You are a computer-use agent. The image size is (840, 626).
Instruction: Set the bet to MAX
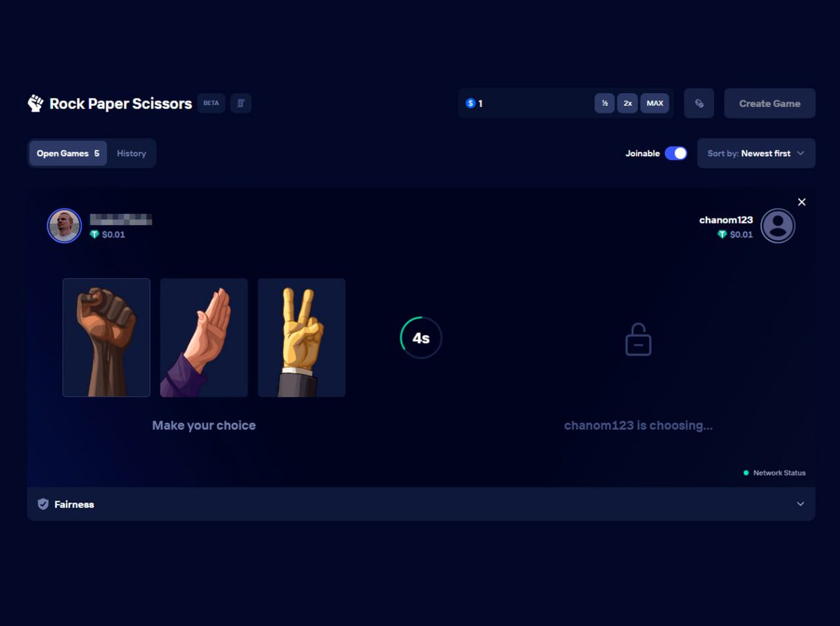(654, 103)
